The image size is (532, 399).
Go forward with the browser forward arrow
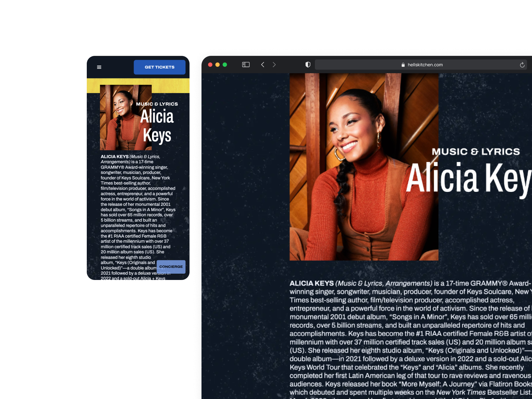pyautogui.click(x=274, y=65)
